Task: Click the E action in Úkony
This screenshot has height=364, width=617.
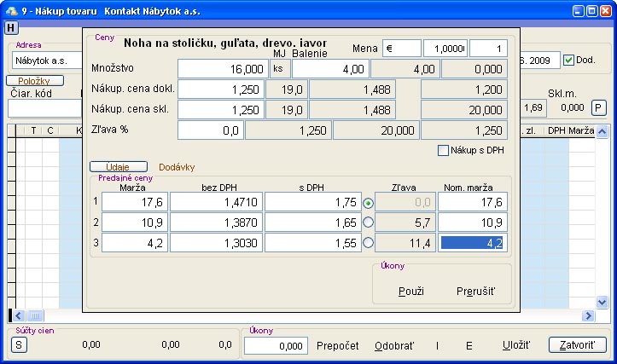Action: [469, 345]
